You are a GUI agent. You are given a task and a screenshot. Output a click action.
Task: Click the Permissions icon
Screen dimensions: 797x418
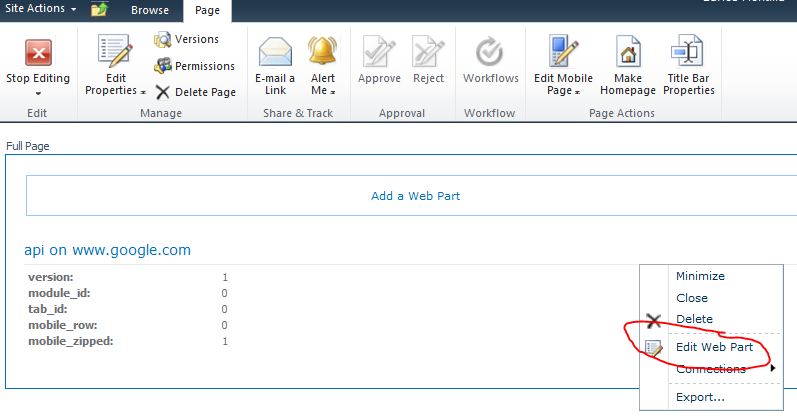tap(162, 65)
